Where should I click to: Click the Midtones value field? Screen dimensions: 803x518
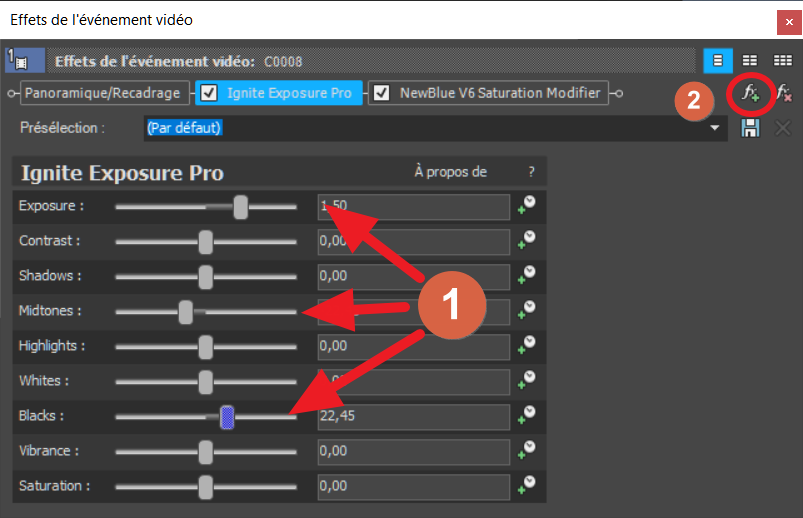click(x=414, y=312)
